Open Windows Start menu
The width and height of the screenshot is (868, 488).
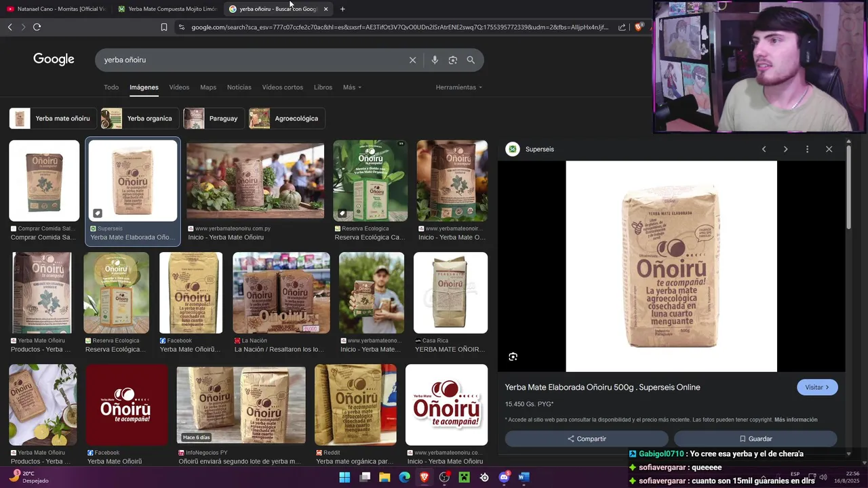pos(344,477)
